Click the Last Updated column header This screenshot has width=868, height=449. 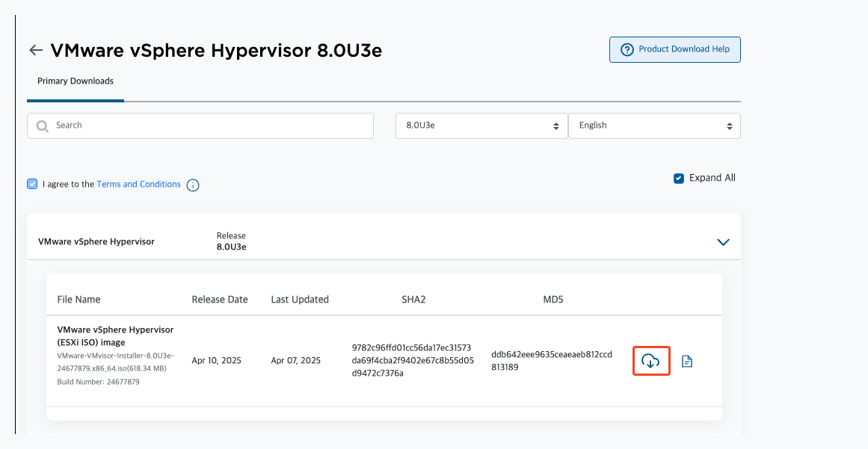[x=300, y=299]
